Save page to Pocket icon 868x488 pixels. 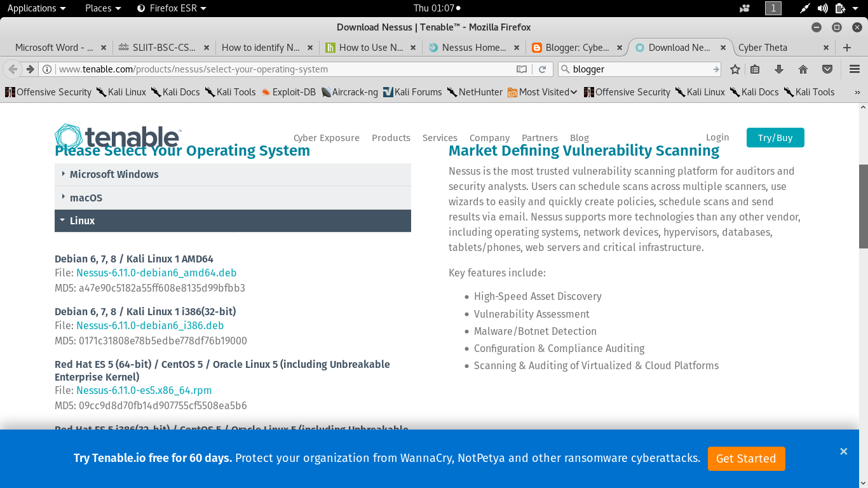[827, 69]
